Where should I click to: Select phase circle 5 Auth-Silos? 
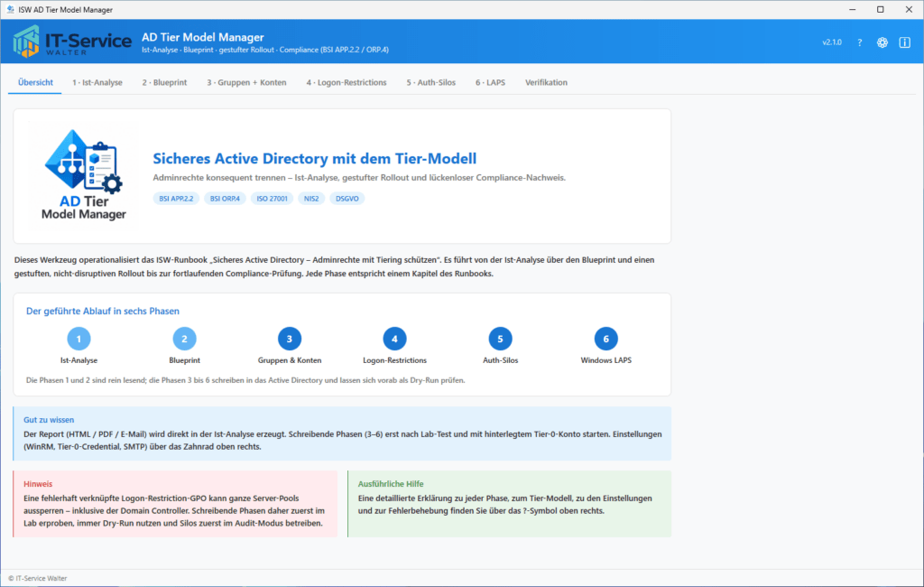[x=500, y=339]
